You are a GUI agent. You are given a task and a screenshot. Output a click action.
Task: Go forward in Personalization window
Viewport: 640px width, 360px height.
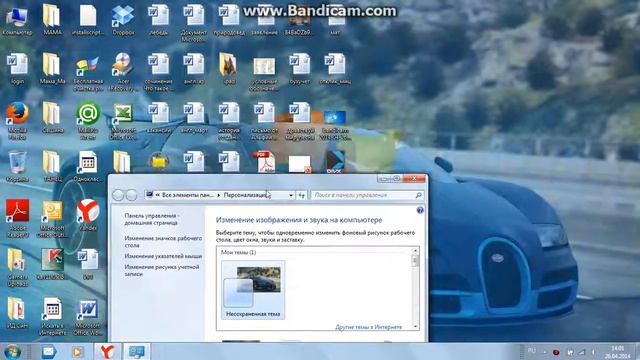pos(131,195)
